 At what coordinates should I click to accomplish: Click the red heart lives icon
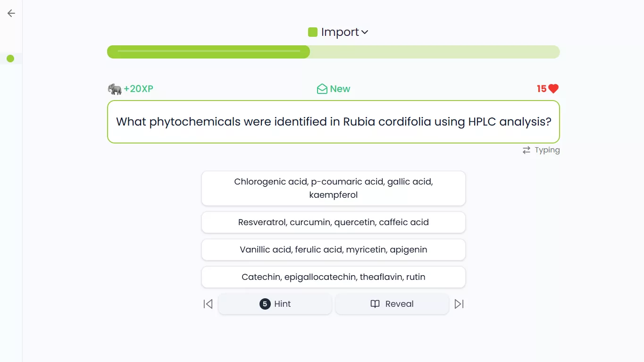(x=553, y=88)
